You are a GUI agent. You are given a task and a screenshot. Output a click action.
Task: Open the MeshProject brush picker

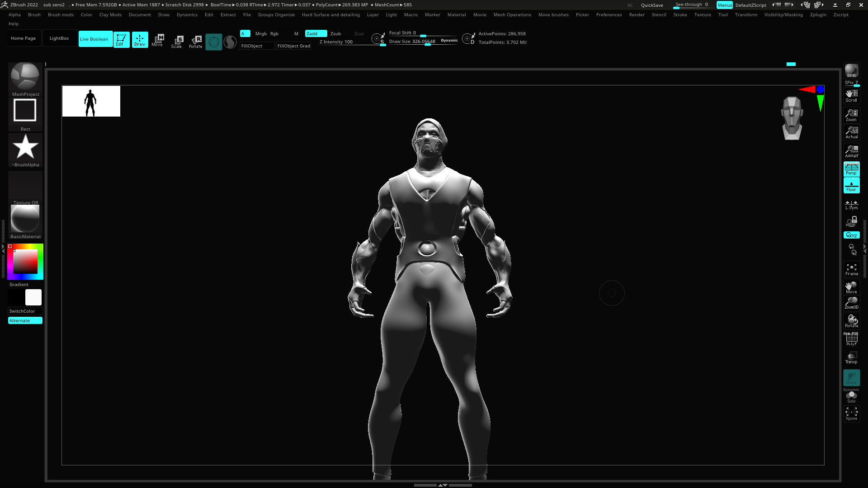pyautogui.click(x=25, y=78)
